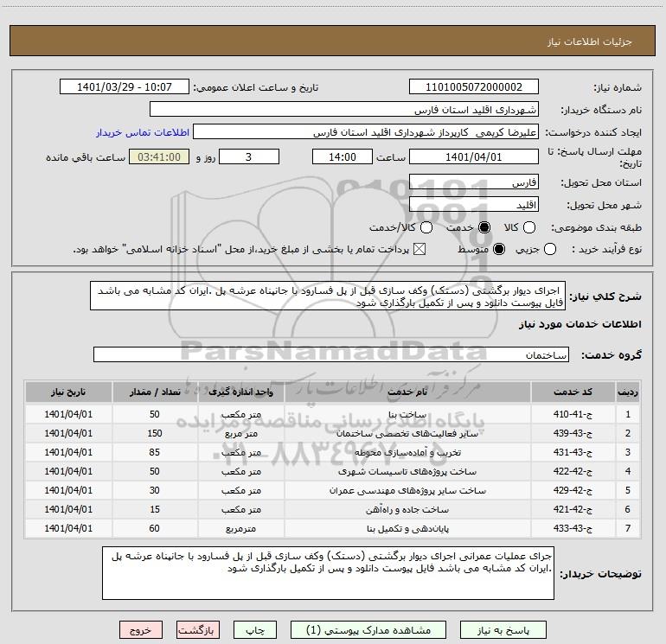The height and width of the screenshot is (644, 666).
Task: Click service name ساخت بنا
Action: pyautogui.click(x=407, y=414)
